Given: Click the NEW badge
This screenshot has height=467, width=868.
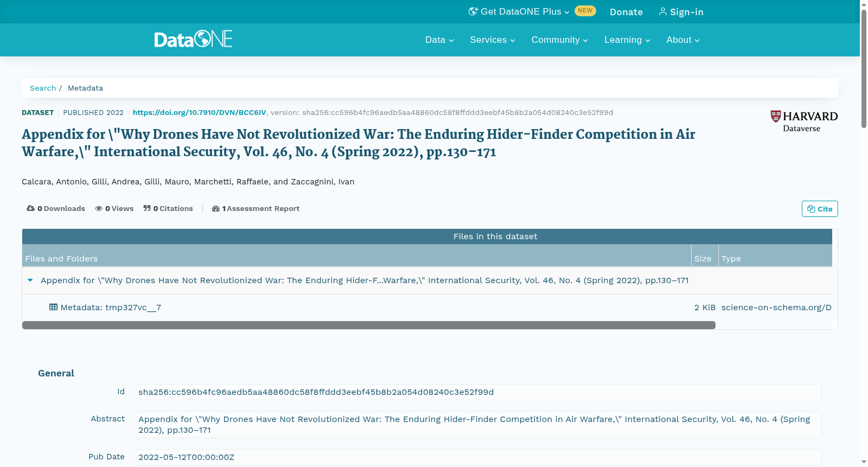Looking at the screenshot, I should [585, 11].
